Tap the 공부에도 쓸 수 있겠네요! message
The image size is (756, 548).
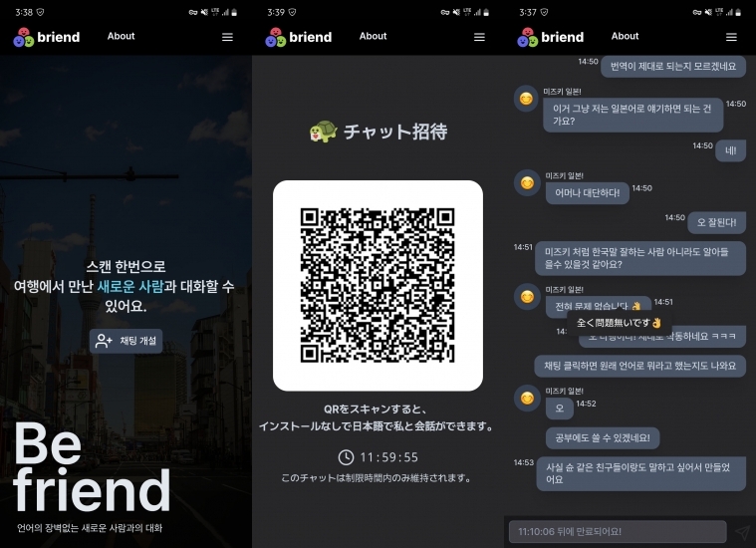point(603,438)
